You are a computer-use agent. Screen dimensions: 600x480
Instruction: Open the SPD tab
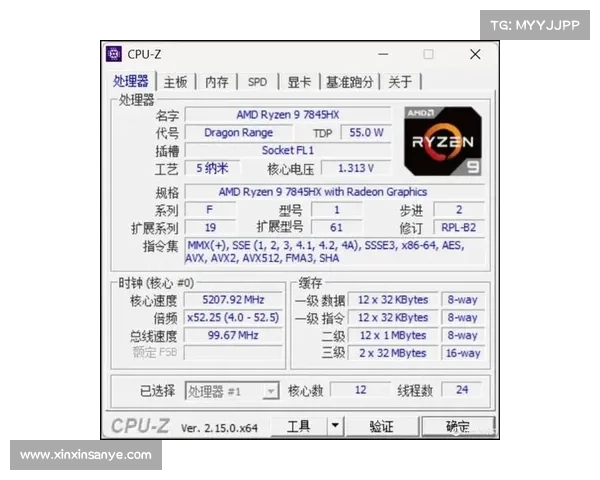[258, 82]
